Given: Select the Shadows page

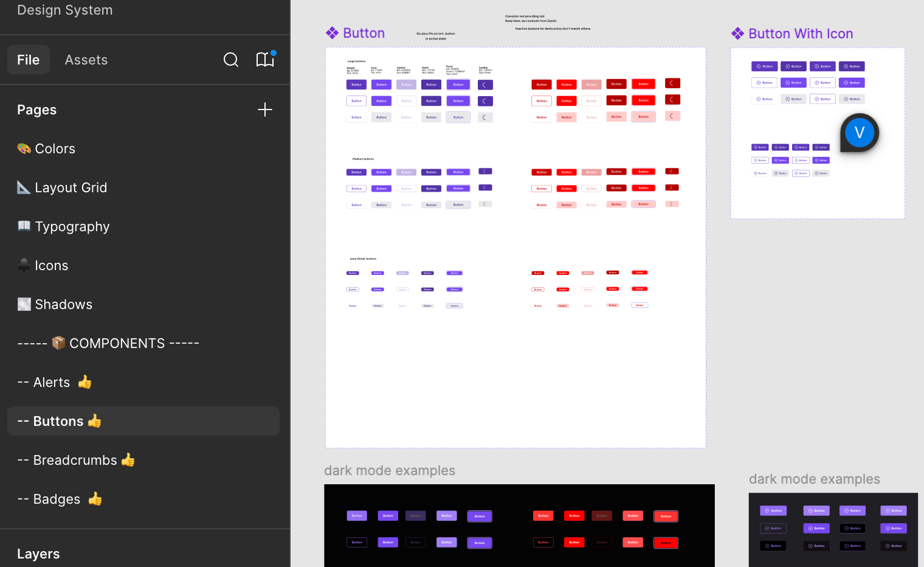Looking at the screenshot, I should pos(143,304).
